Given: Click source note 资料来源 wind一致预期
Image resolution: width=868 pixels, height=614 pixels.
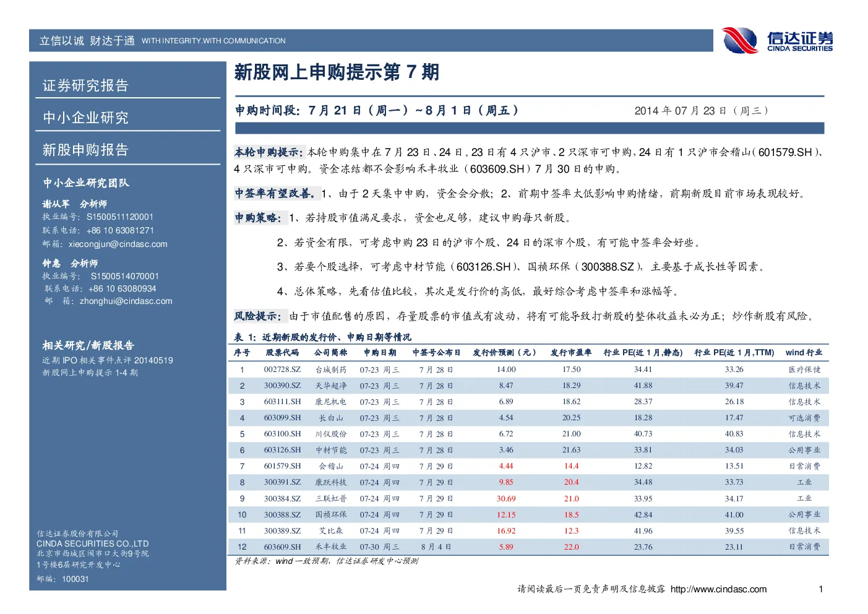Looking at the screenshot, I should [x=326, y=561].
